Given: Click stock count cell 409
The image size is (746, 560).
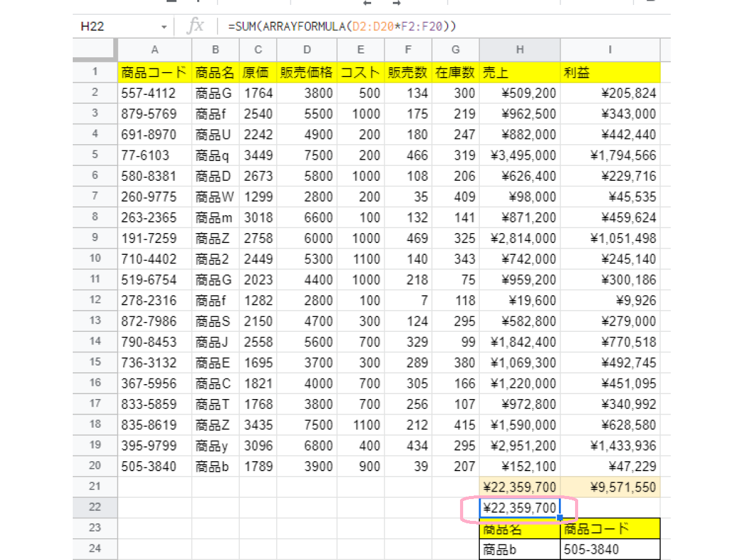Looking at the screenshot, I should click(456, 196).
